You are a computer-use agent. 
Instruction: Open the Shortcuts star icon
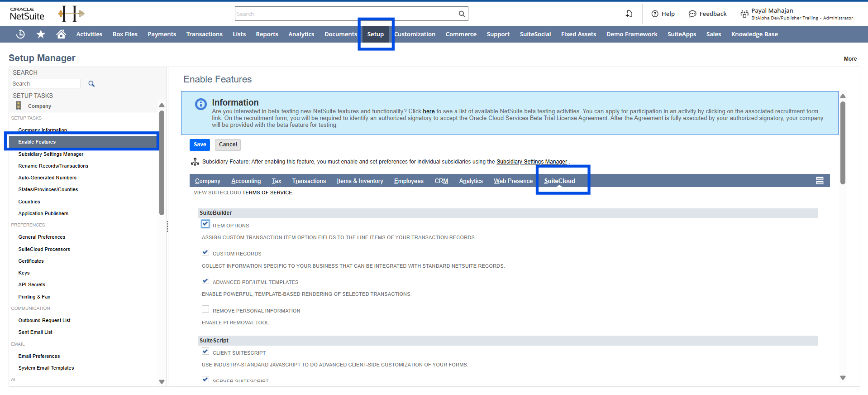41,34
